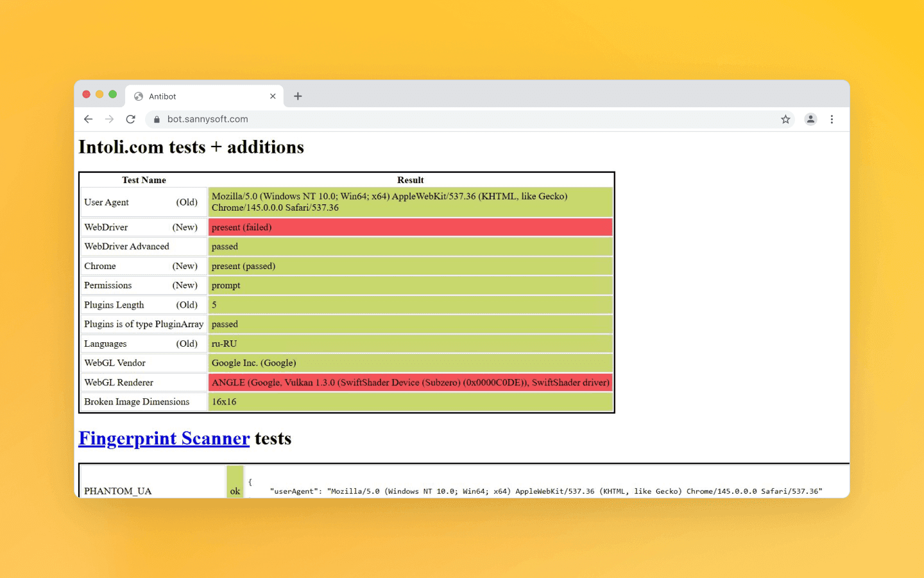Viewport: 924px width, 578px height.
Task: Click the 'WebDriver Advanced' row label
Action: pyautogui.click(x=144, y=247)
